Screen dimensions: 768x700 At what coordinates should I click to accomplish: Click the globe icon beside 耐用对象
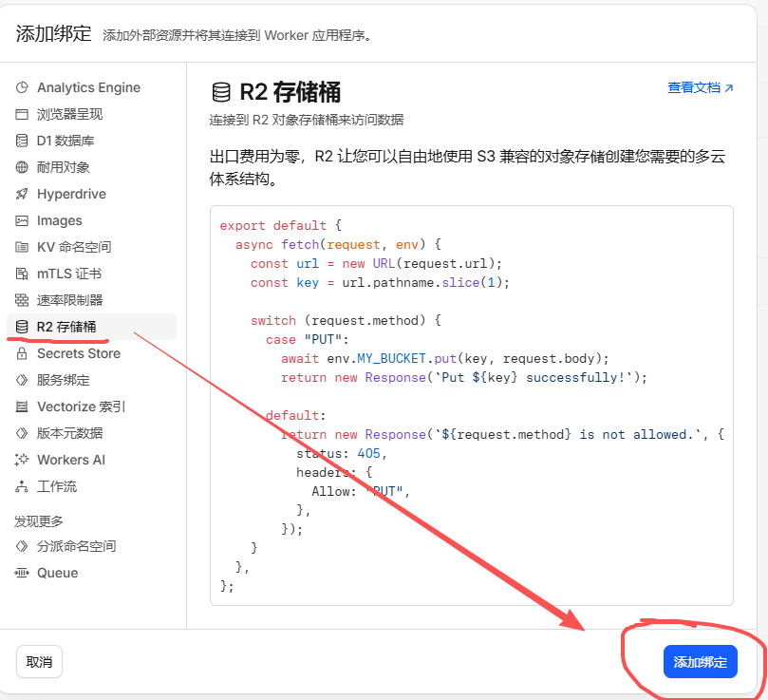[x=22, y=167]
